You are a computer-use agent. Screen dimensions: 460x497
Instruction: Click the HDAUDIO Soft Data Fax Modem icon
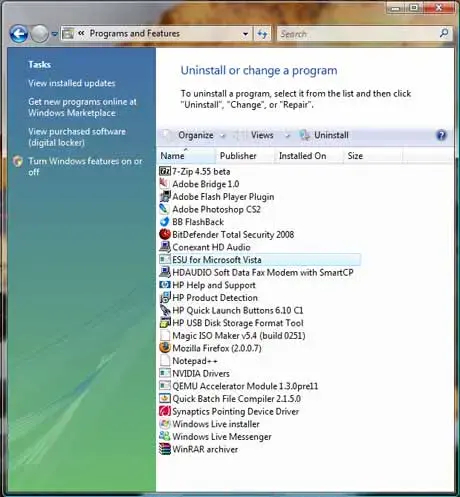pos(165,272)
